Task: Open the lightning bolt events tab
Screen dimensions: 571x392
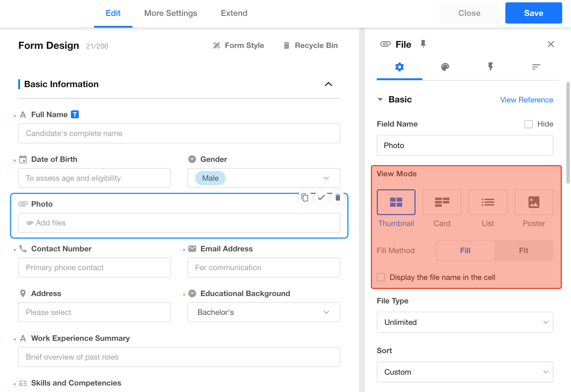Action: 490,67
